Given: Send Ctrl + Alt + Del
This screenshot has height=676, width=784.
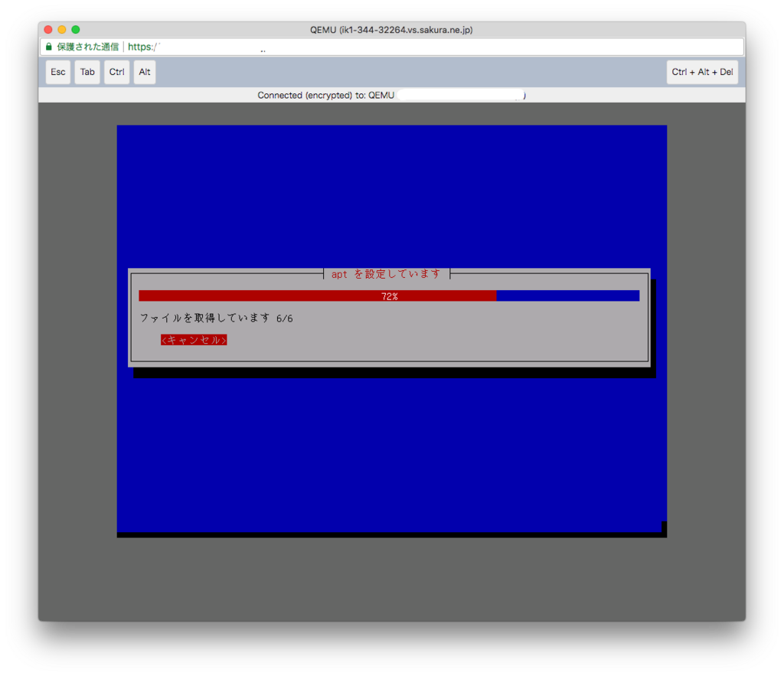Looking at the screenshot, I should (x=702, y=72).
